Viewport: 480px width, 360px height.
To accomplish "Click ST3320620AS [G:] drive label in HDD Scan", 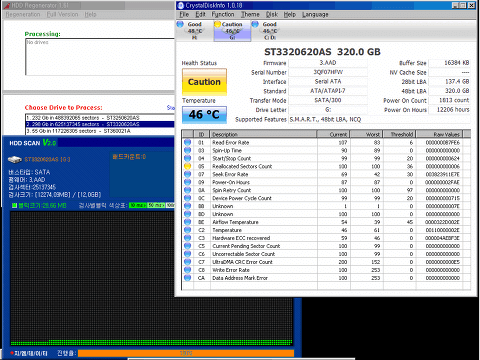I will point(47,159).
